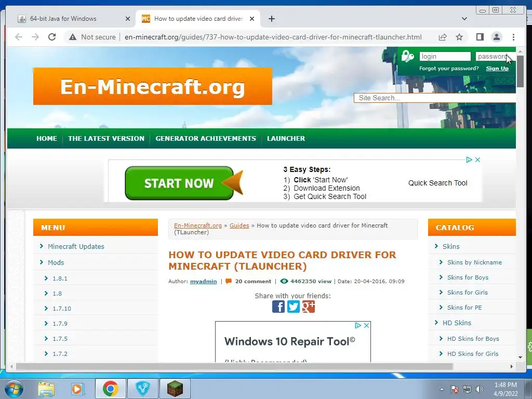The height and width of the screenshot is (399, 532).
Task: Open the Minecraft block taskbar icon
Action: 175,389
